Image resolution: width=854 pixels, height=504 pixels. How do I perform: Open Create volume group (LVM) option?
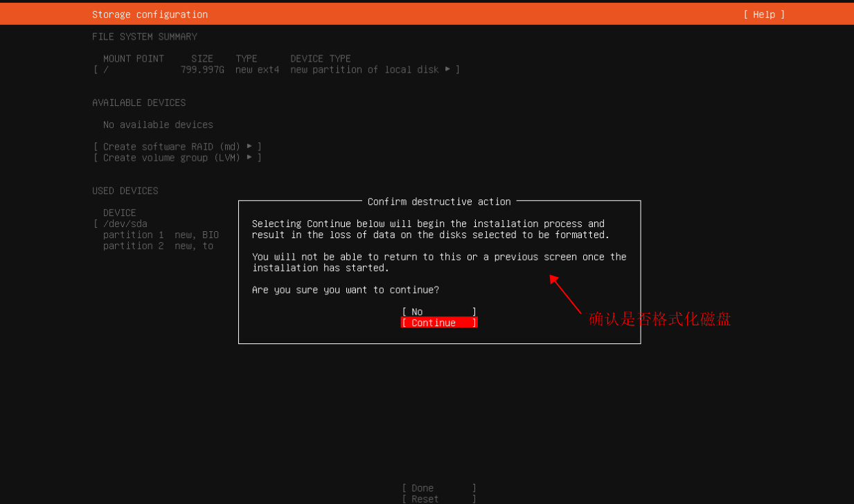[x=177, y=158]
